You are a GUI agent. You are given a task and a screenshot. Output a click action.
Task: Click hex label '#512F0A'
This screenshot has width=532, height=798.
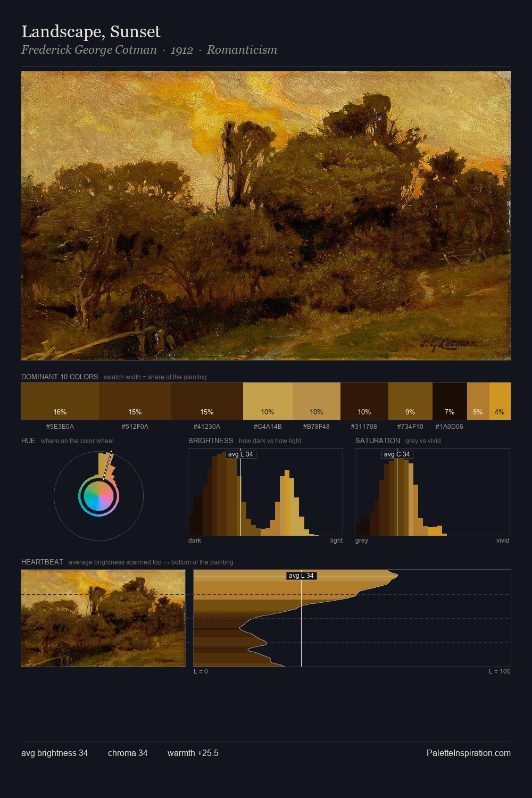(x=135, y=426)
